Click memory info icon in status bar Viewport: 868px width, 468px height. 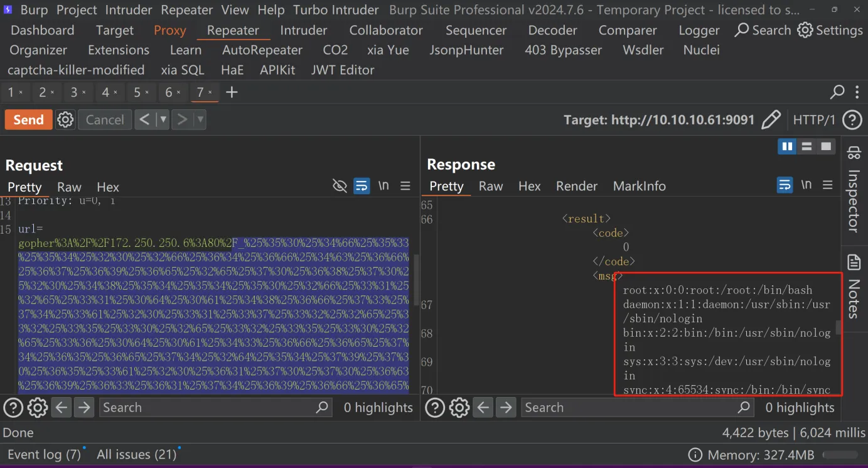695,455
